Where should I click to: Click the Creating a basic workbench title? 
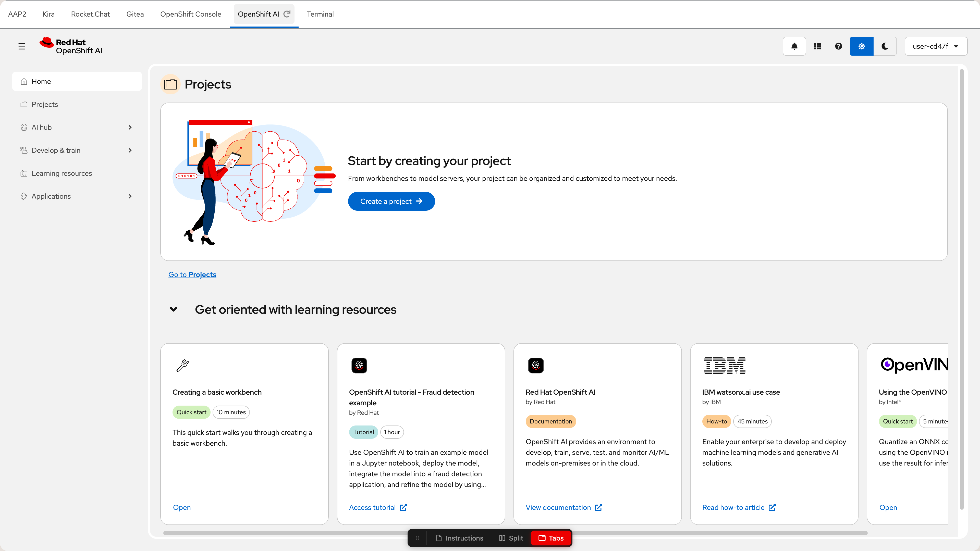click(x=217, y=392)
